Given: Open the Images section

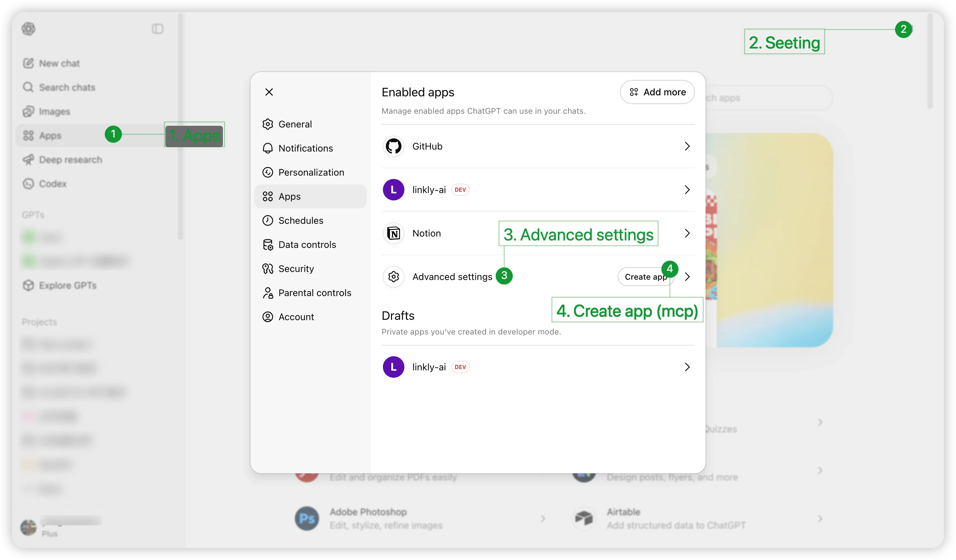Looking at the screenshot, I should (x=54, y=111).
